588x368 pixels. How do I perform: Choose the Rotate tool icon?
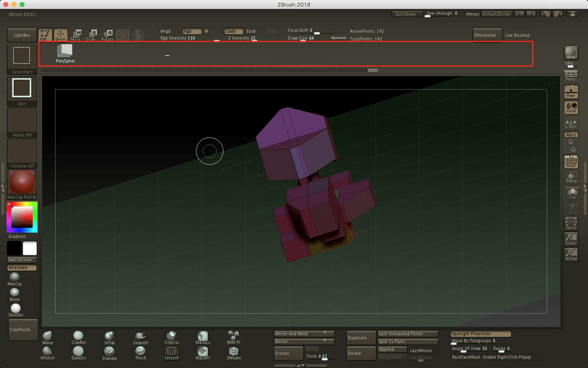point(107,35)
